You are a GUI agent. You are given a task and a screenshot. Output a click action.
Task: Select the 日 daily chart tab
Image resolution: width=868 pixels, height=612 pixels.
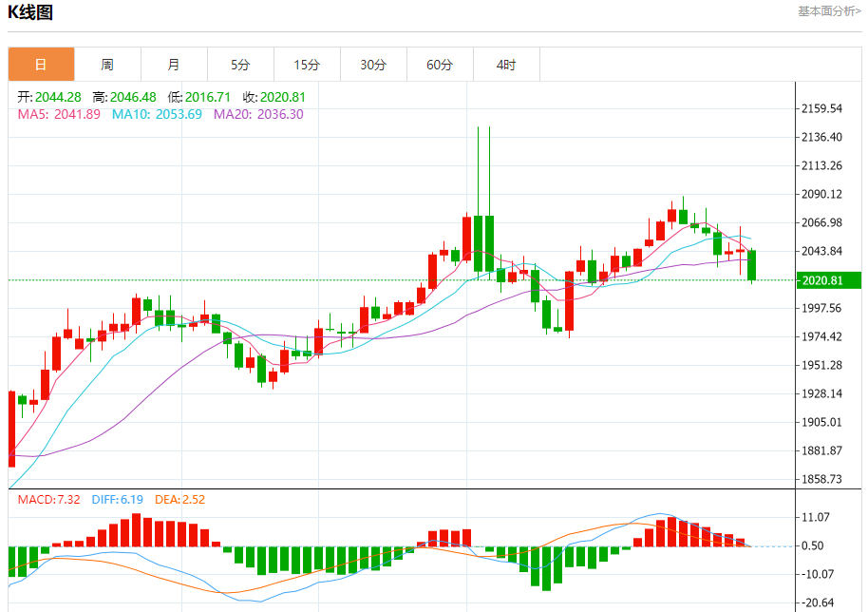(x=41, y=65)
